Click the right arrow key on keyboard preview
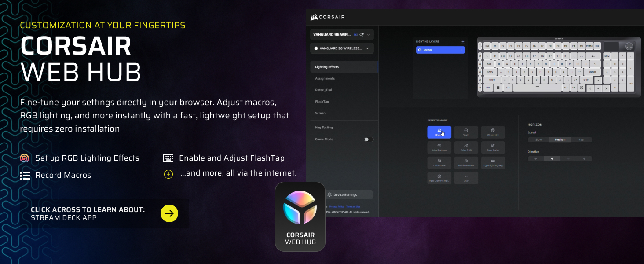The height and width of the screenshot is (264, 644). pos(606,88)
